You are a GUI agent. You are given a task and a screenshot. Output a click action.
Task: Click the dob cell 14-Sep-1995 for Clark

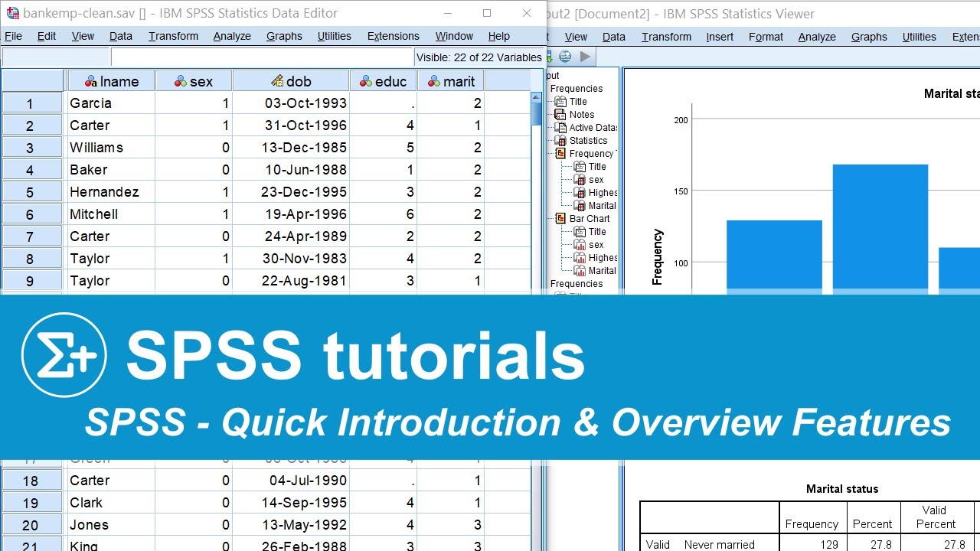click(291, 503)
